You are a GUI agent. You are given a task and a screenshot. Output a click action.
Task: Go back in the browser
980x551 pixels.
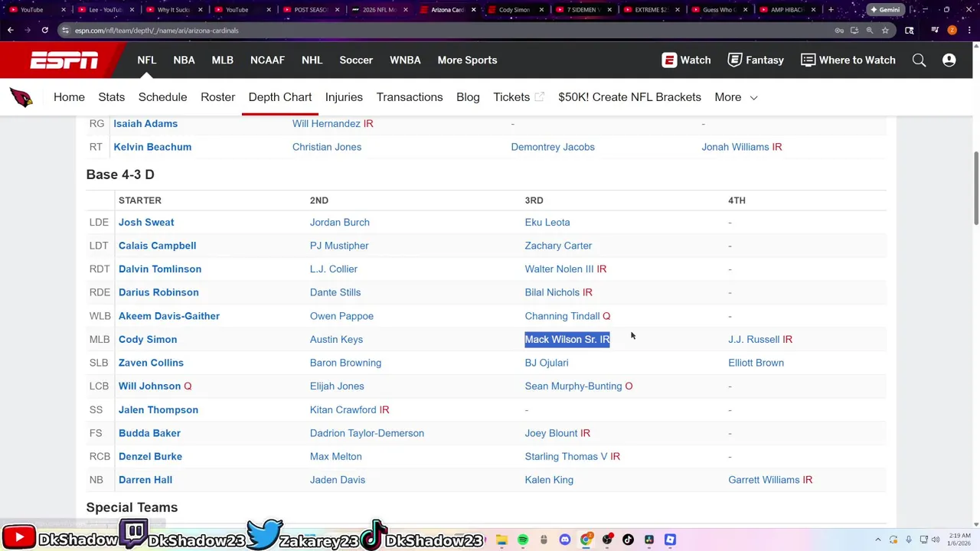[11, 31]
